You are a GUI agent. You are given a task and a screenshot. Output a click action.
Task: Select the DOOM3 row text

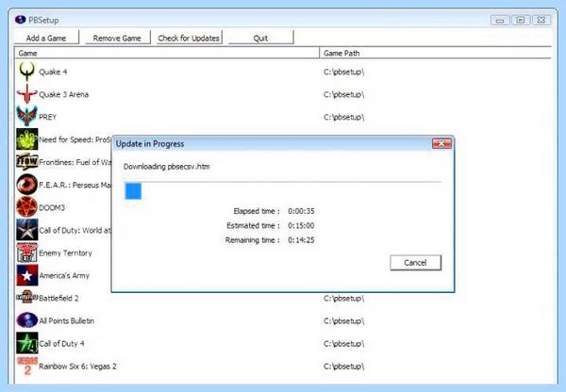click(x=52, y=207)
